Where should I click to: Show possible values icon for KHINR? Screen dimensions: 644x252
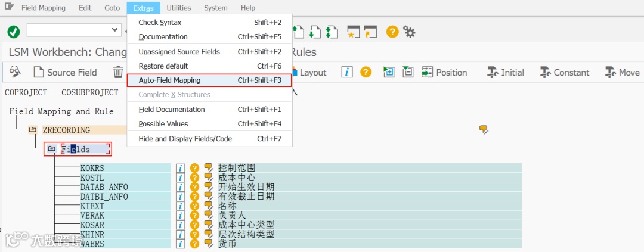(194, 234)
